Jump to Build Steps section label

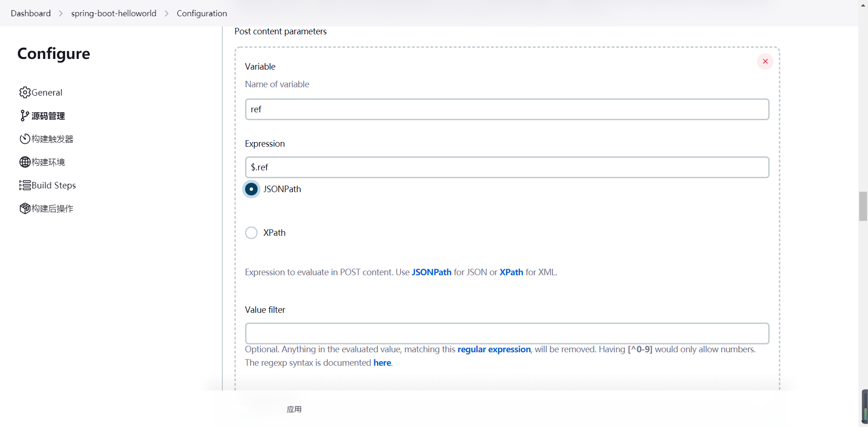pos(54,185)
